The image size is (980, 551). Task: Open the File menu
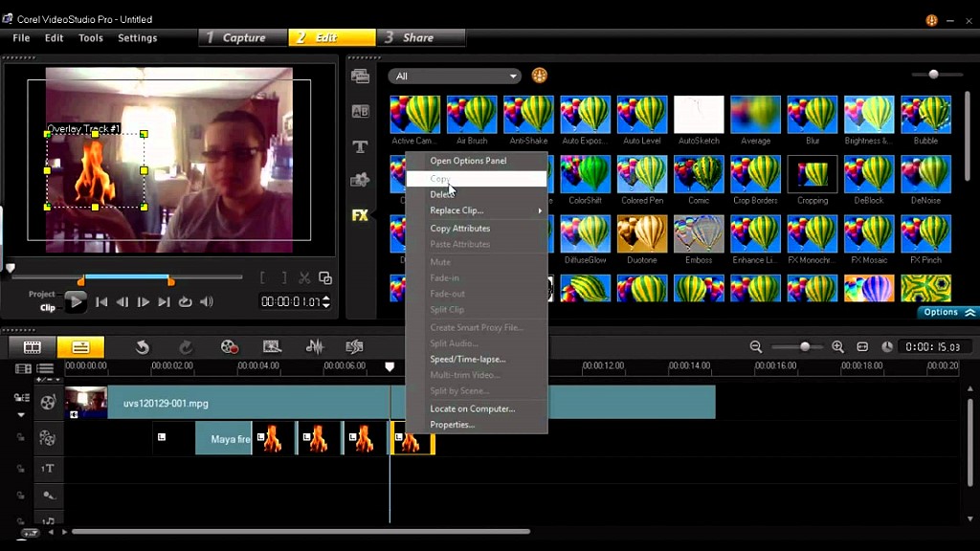point(21,38)
